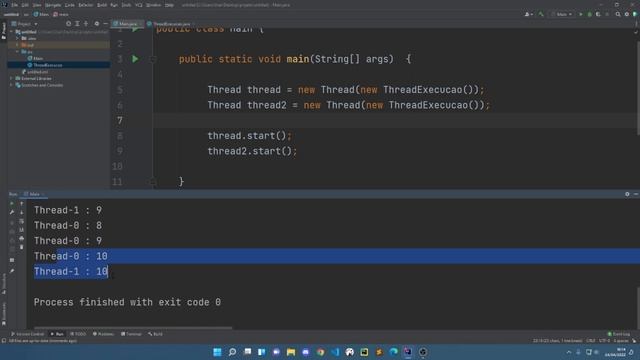640x360 pixels.
Task: Open the Event Log
Action: [619, 334]
